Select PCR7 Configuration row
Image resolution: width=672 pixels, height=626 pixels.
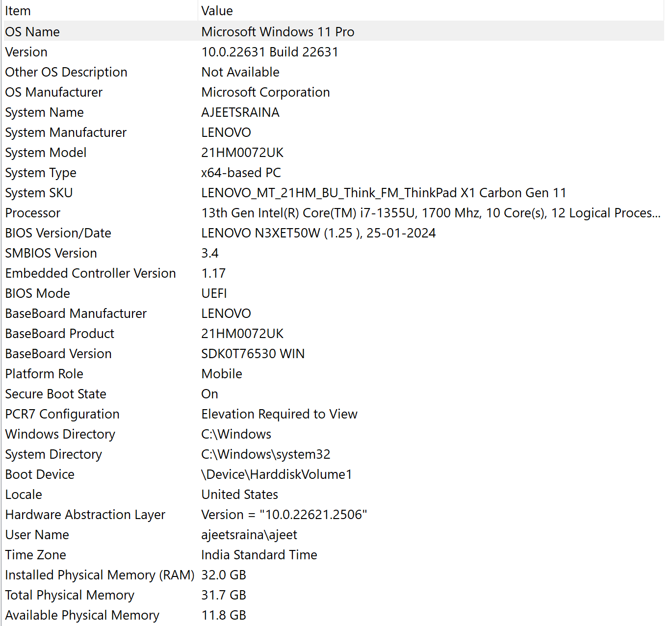tap(334, 414)
